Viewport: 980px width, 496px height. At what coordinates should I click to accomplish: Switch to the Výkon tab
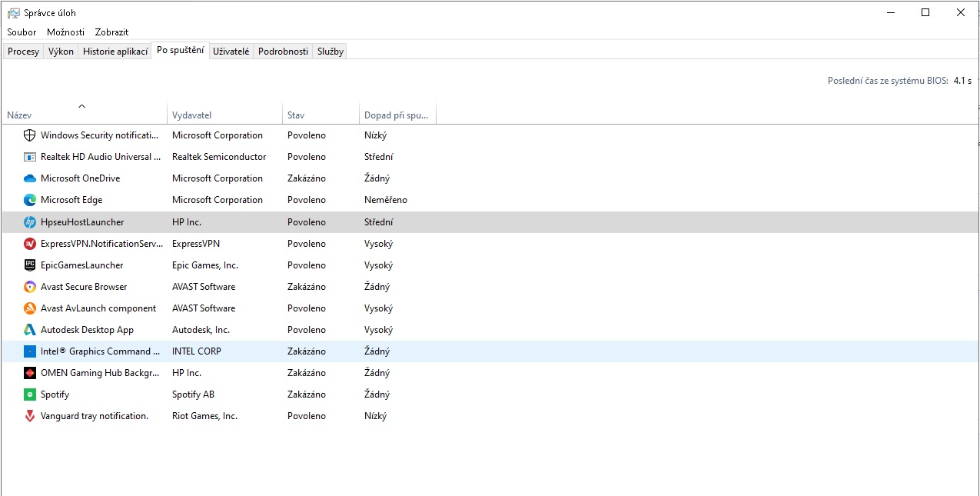point(61,52)
